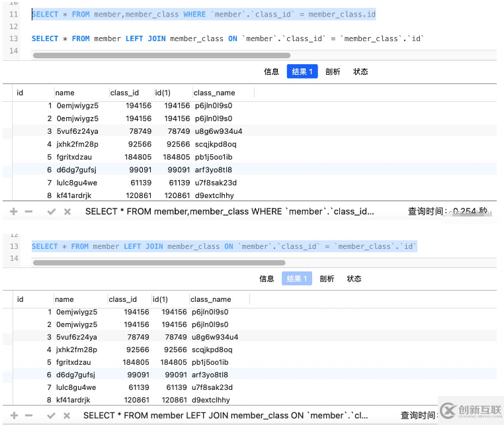The height and width of the screenshot is (425, 504).
Task: Click the lower editor's horizontal scrollbar
Action: tap(159, 263)
